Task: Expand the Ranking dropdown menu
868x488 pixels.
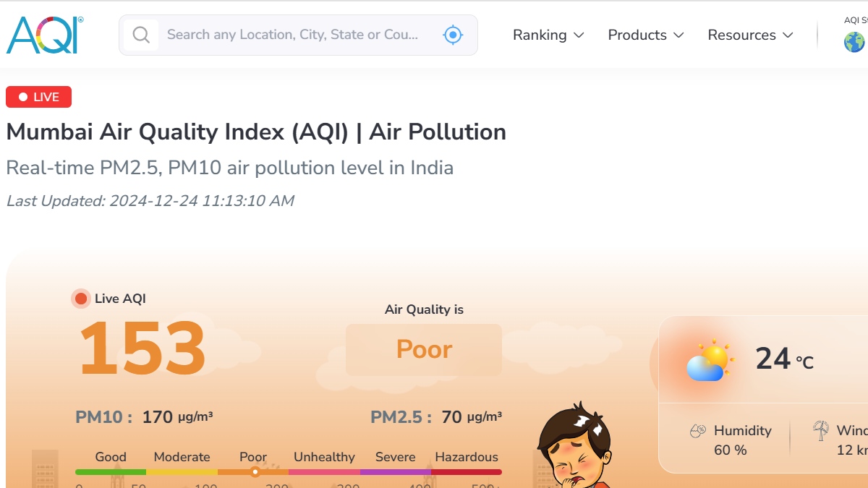Action: [x=548, y=35]
